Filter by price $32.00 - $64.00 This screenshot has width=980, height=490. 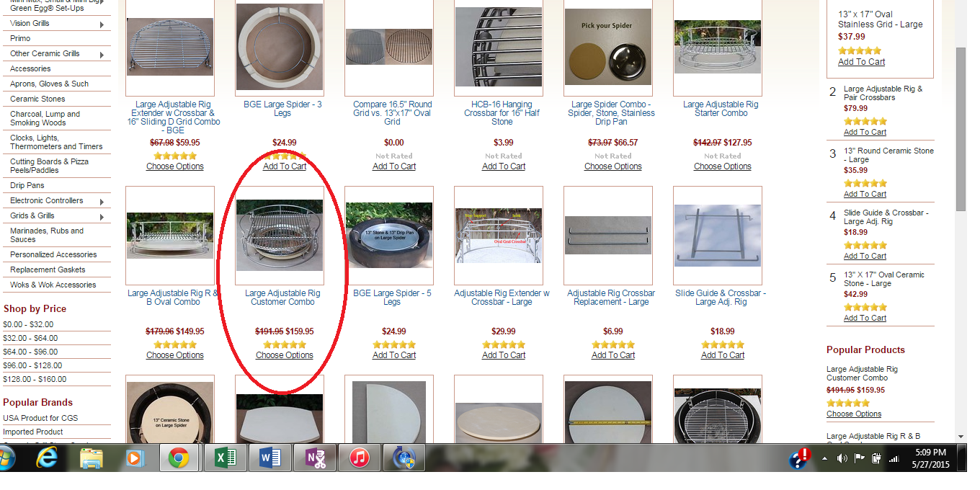click(x=30, y=338)
